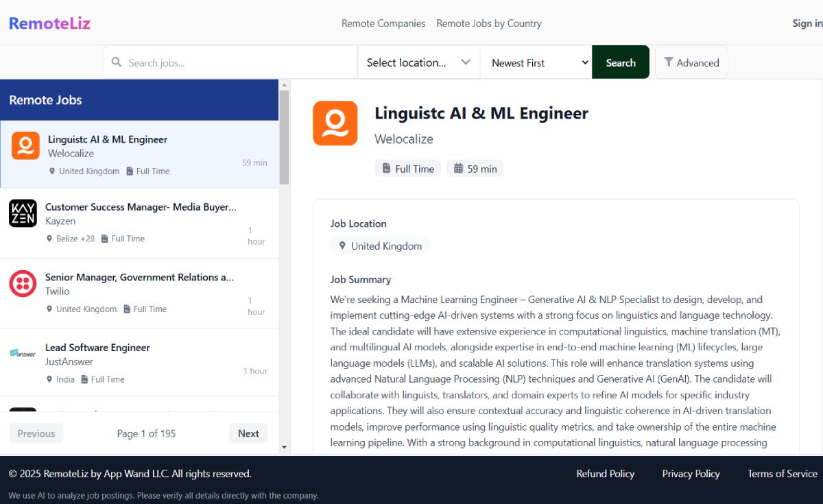Click 59 min calendar badge
This screenshot has width=823, height=504.
pyautogui.click(x=475, y=169)
